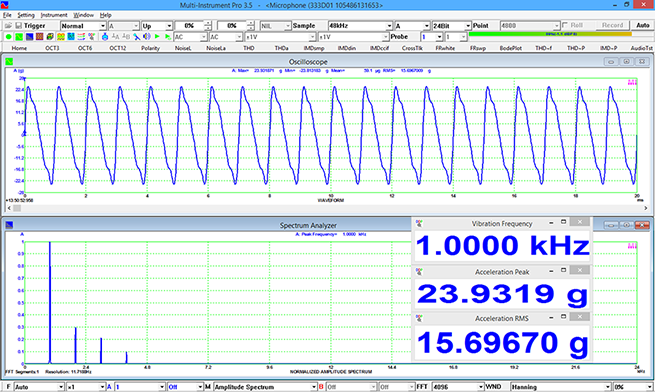Click the NoiseL toolbar button
This screenshot has width=655, height=392.
click(x=183, y=48)
